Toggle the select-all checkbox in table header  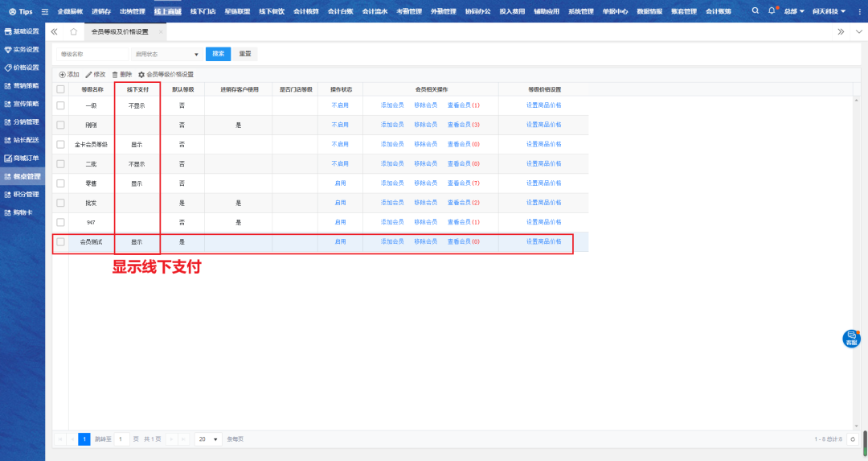tap(60, 89)
